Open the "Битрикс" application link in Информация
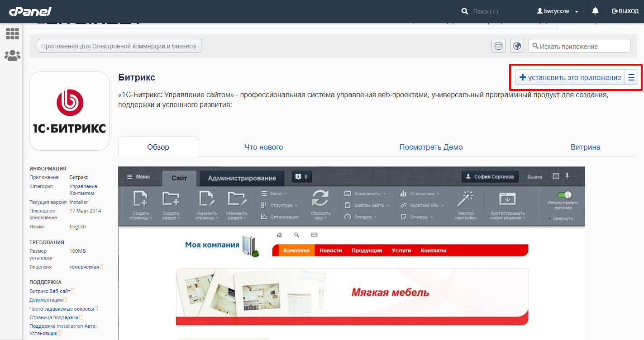The height and width of the screenshot is (340, 644). (x=79, y=177)
